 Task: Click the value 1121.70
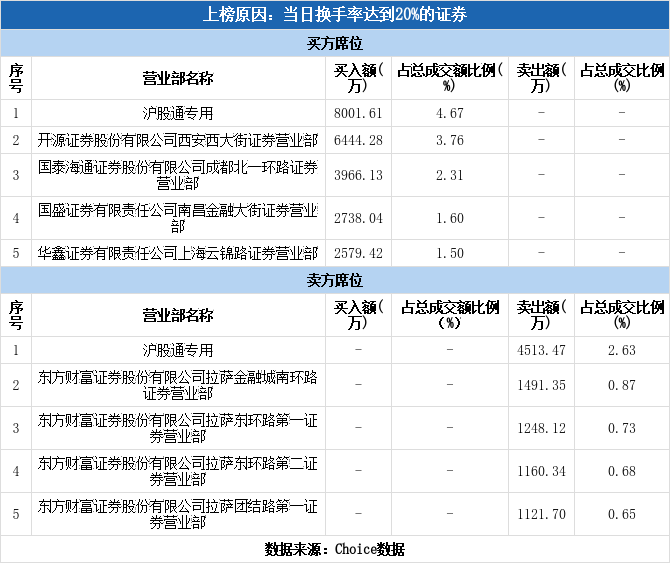click(x=541, y=514)
